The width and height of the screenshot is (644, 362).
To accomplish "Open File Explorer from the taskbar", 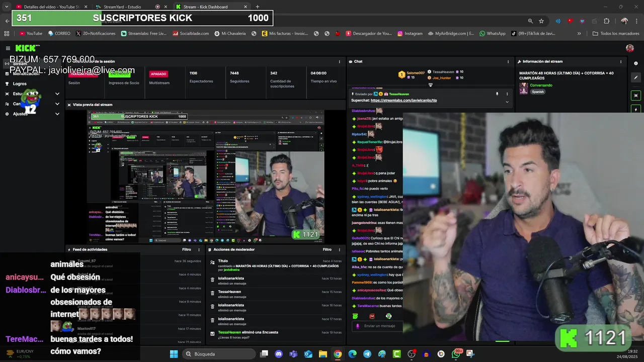I will pos(323,354).
